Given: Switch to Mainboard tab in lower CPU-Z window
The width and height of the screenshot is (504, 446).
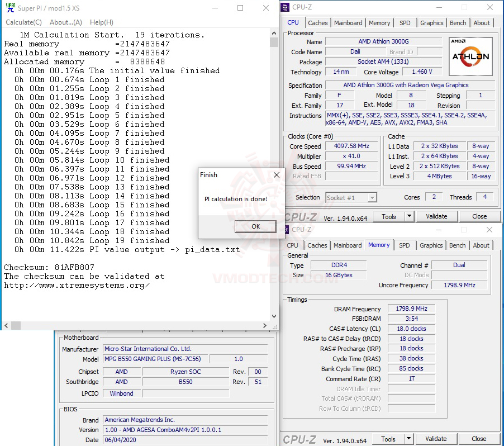Looking at the screenshot, I should click(348, 245).
